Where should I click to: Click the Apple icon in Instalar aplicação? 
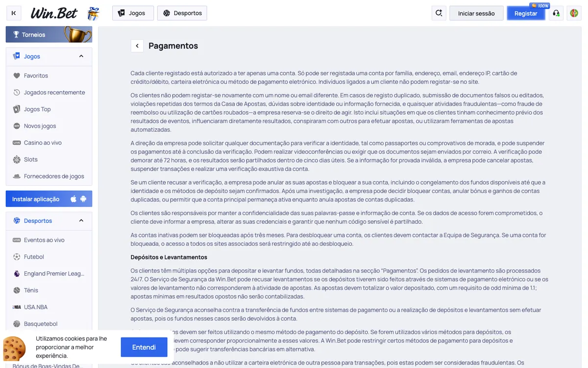73,199
